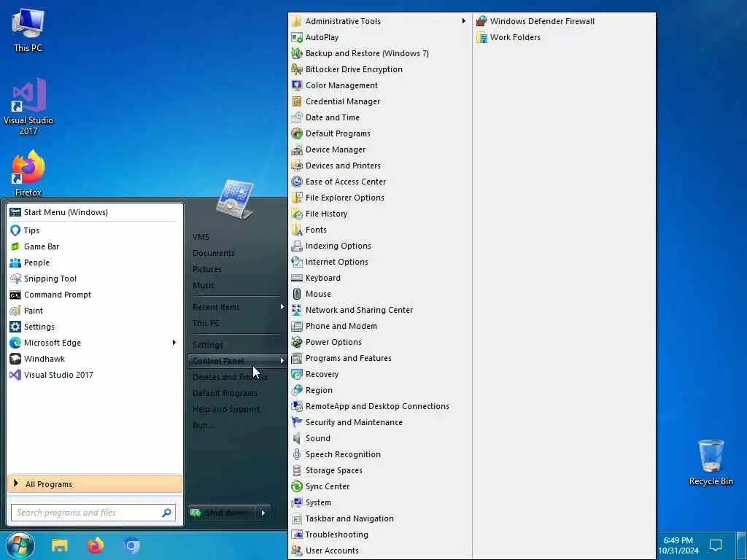This screenshot has width=747, height=560.
Task: Launch BitLocker Drive Encryption
Action: [x=379, y=69]
